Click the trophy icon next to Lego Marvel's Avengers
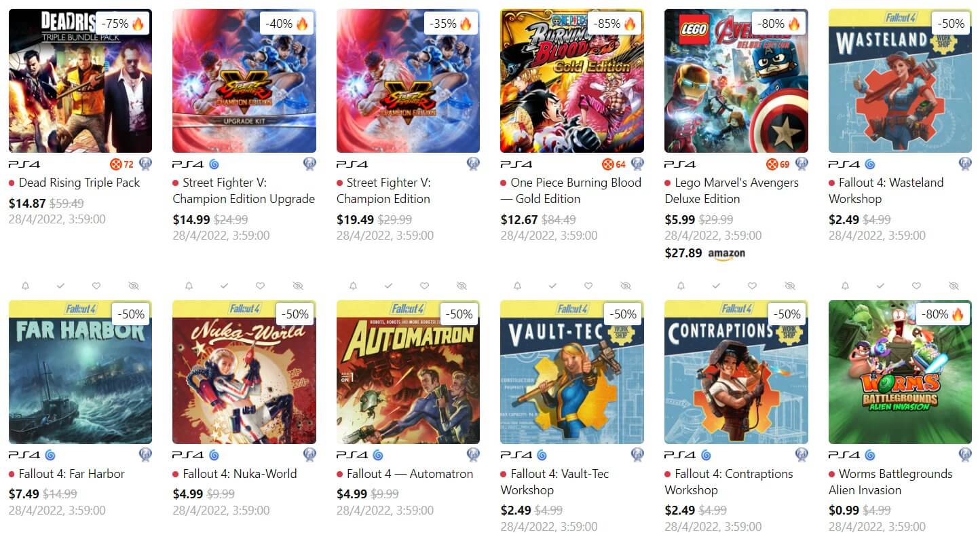The height and width of the screenshot is (554, 980). click(x=802, y=164)
